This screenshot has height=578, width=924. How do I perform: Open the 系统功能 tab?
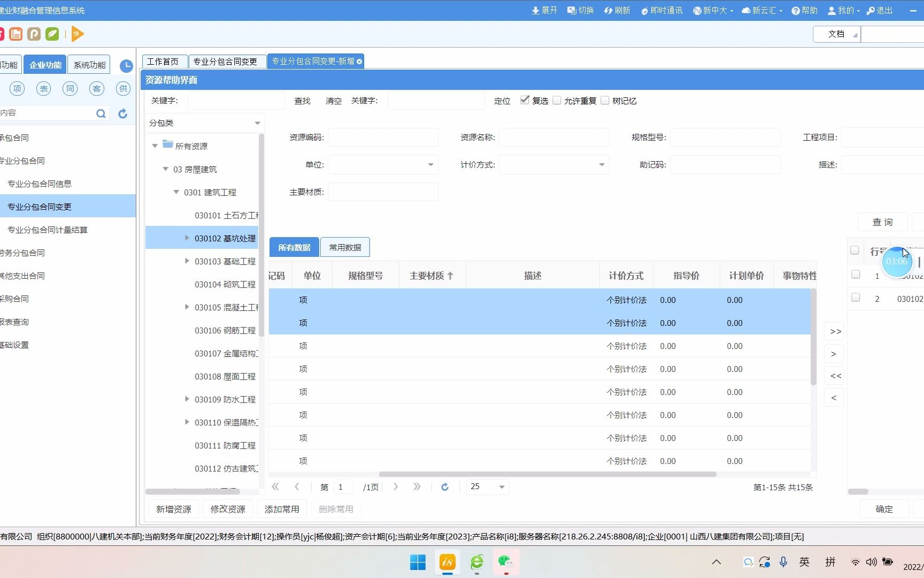[x=89, y=65]
